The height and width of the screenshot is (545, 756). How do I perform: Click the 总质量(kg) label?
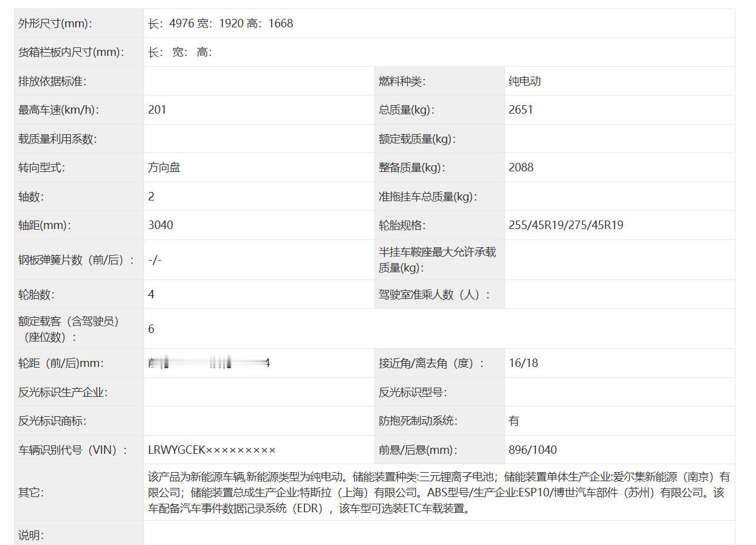(407, 110)
